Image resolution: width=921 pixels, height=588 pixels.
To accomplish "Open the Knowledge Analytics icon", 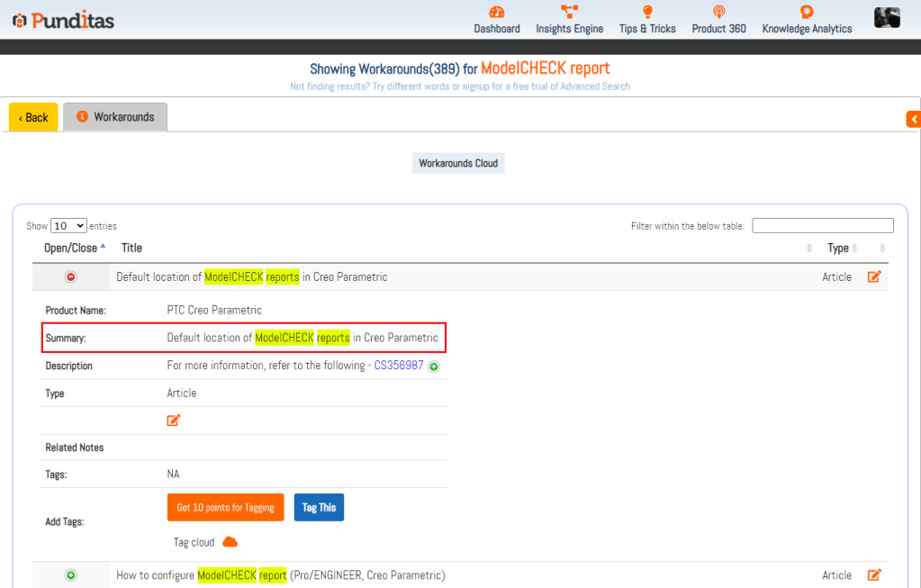I will pyautogui.click(x=807, y=12).
